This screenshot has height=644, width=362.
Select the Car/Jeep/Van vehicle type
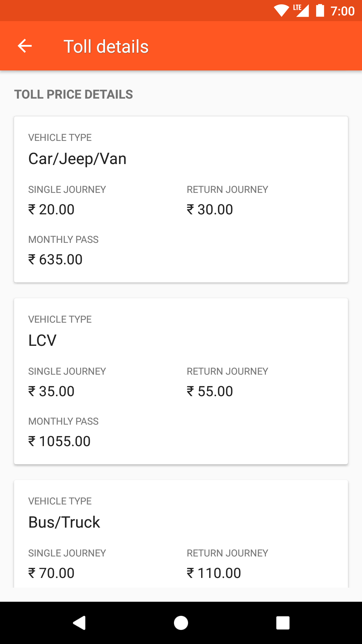click(77, 159)
